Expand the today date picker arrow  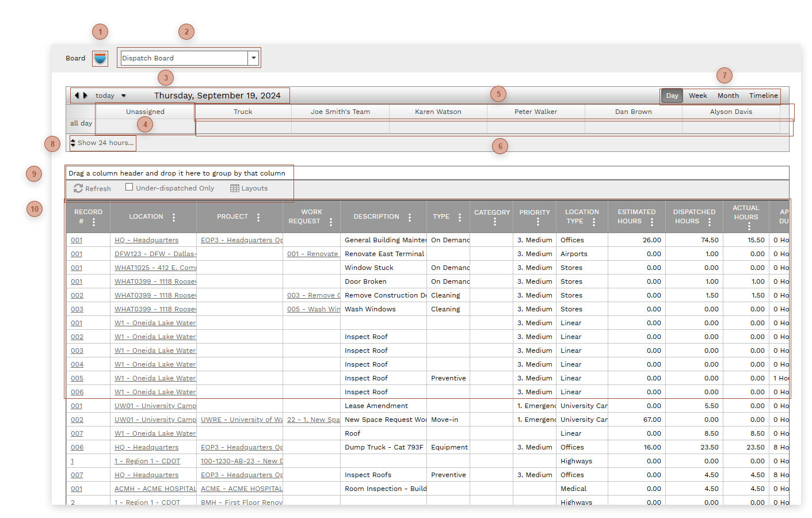pyautogui.click(x=123, y=96)
